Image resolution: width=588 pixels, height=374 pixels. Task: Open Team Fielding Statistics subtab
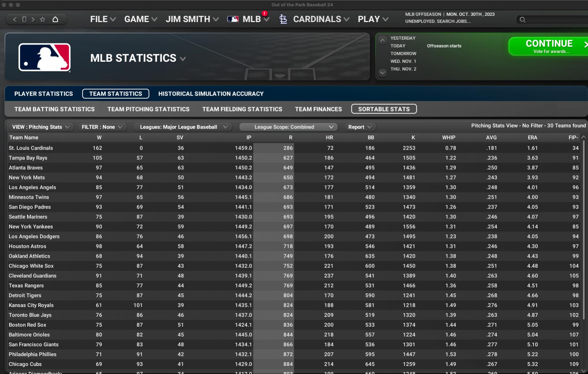(x=242, y=109)
